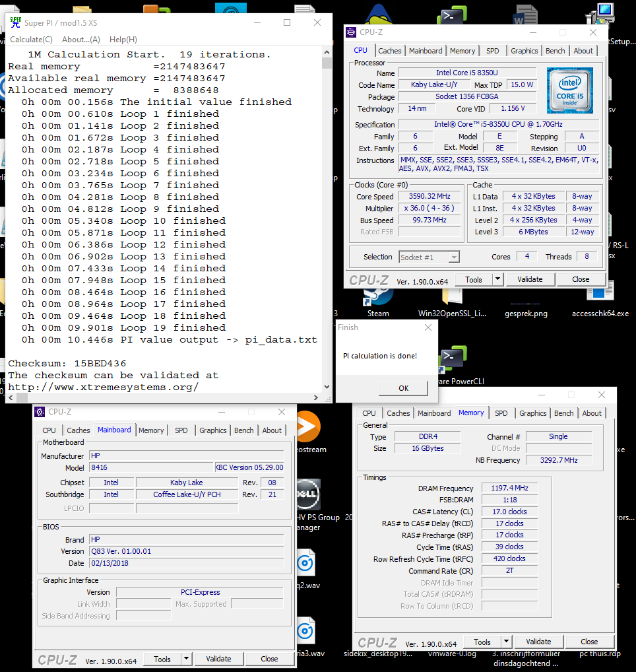Image resolution: width=636 pixels, height=672 pixels.
Task: Select About tab in Mainboard CPU-Z window
Action: pyautogui.click(x=272, y=430)
